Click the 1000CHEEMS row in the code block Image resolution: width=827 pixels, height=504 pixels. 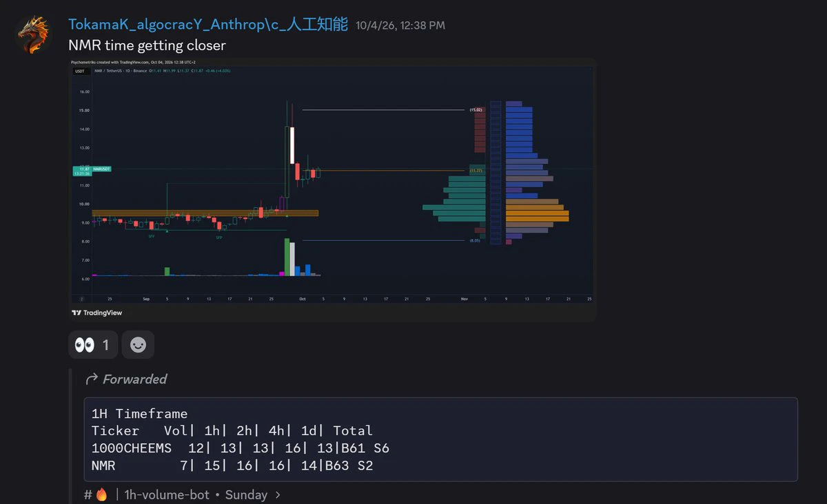coord(241,448)
